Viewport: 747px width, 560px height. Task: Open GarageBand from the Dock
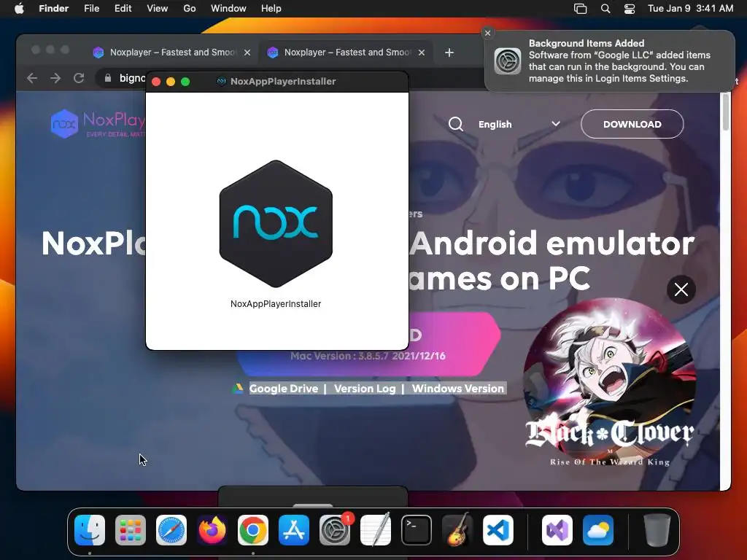(x=457, y=530)
